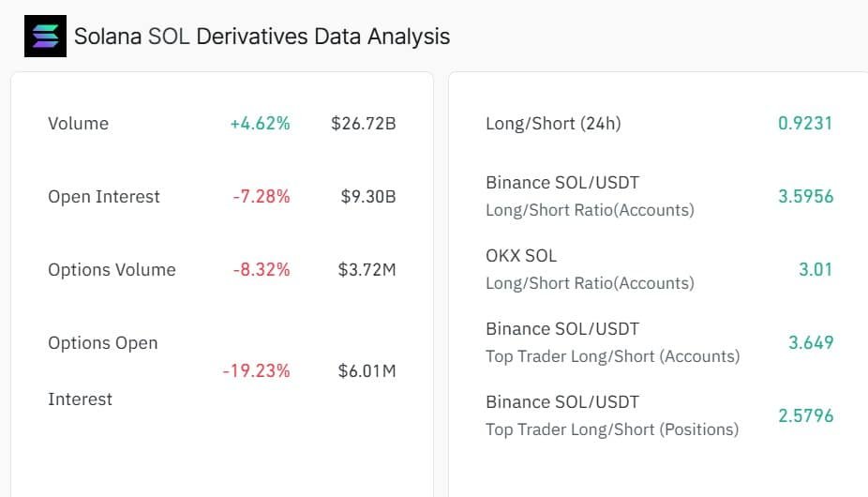Click the $6.01M options open interest value
Image resolution: width=868 pixels, height=497 pixels.
[367, 371]
